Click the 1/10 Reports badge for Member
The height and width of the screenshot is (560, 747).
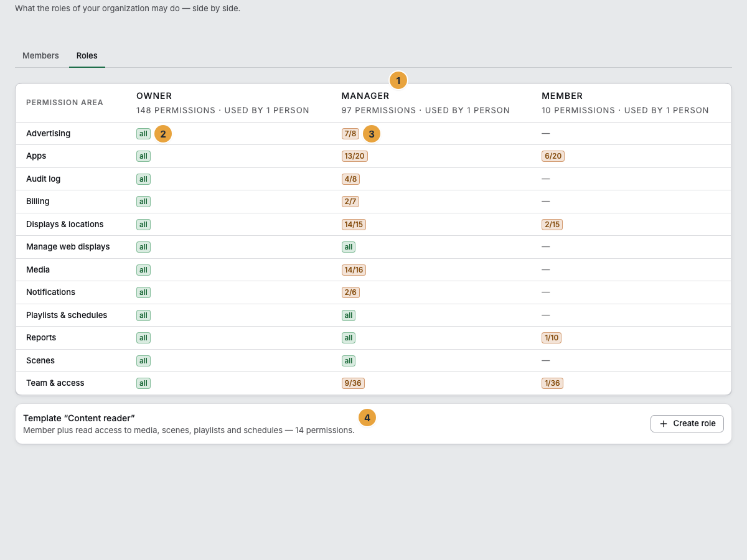552,338
